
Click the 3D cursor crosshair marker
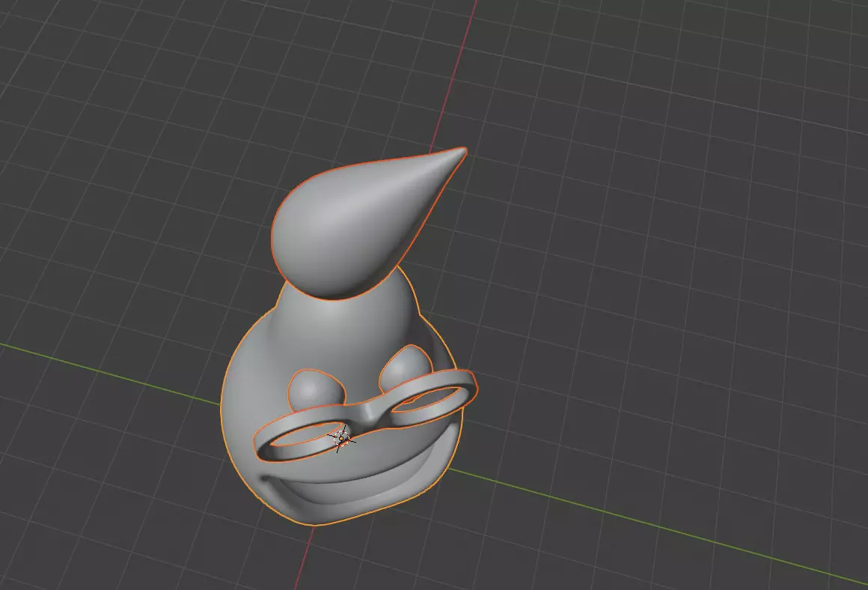pos(342,438)
